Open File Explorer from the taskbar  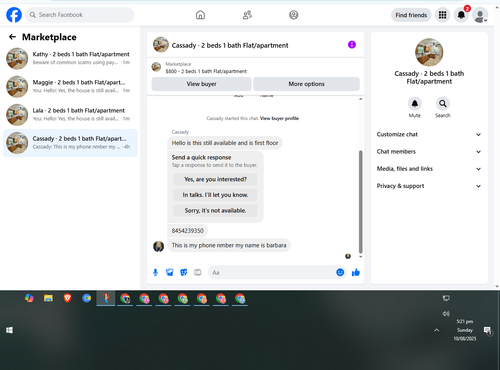[48, 298]
